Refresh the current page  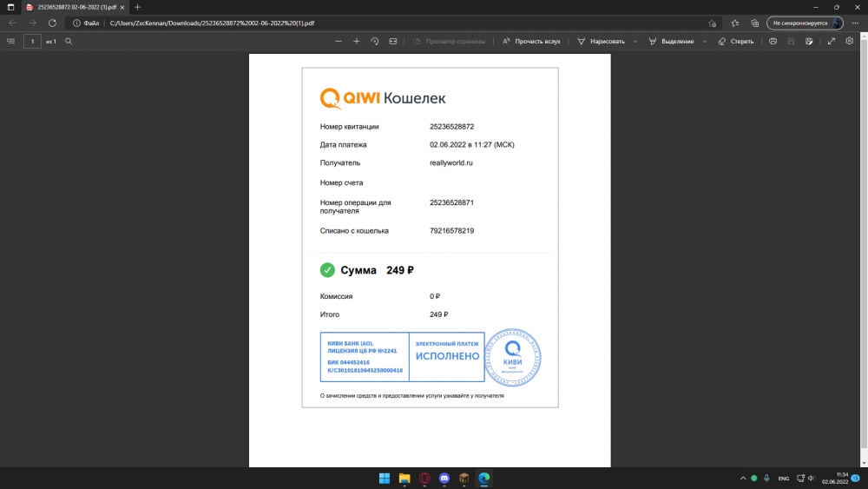pyautogui.click(x=52, y=23)
